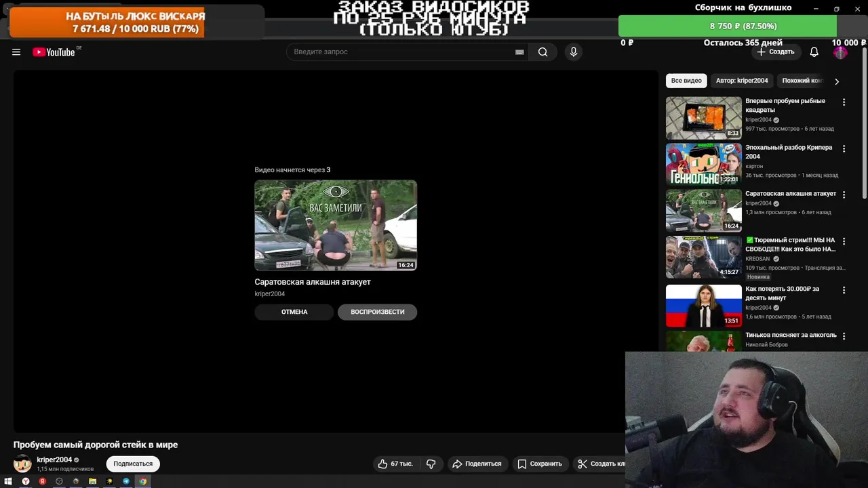Open the kriper2004 channel avatar
The height and width of the screenshot is (488, 868).
pyautogui.click(x=22, y=464)
